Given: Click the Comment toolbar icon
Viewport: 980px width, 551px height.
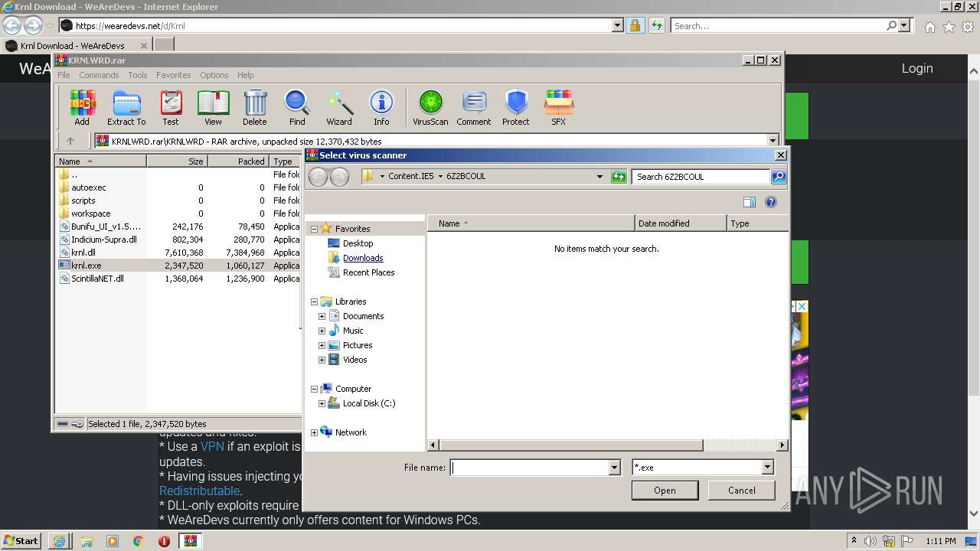Looking at the screenshot, I should click(x=474, y=107).
